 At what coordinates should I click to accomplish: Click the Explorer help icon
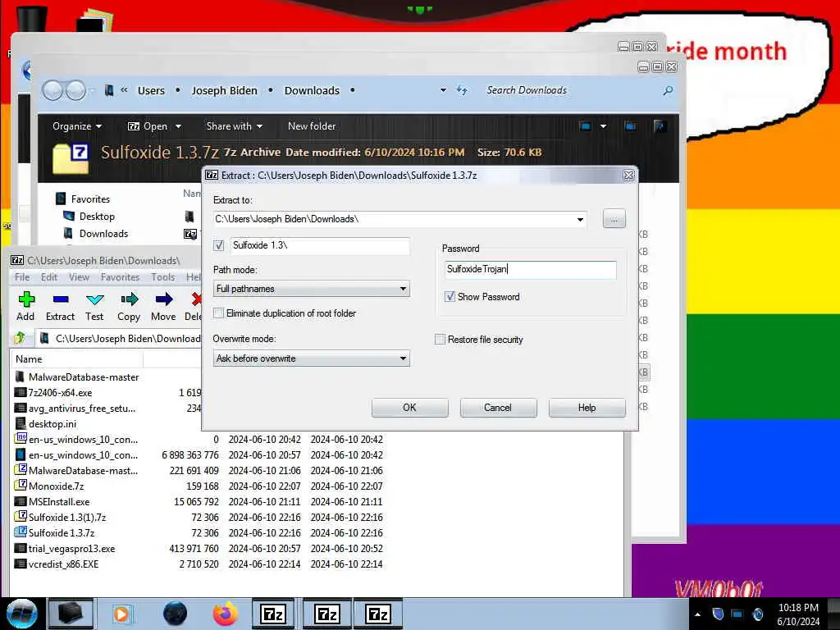(660, 126)
